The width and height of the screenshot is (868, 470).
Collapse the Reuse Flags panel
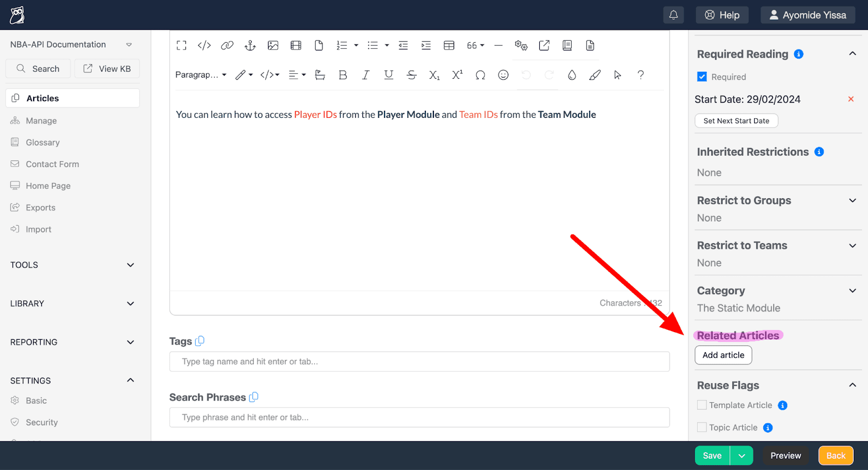852,385
